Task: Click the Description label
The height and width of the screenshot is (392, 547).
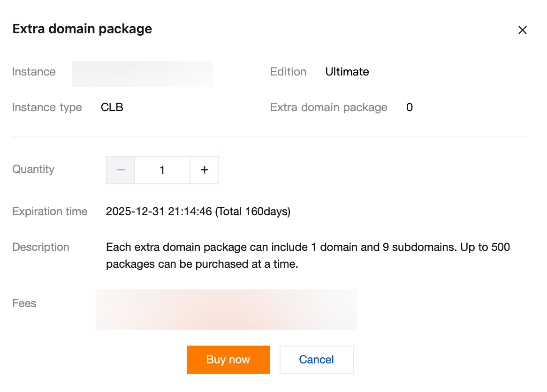Action: 41,247
